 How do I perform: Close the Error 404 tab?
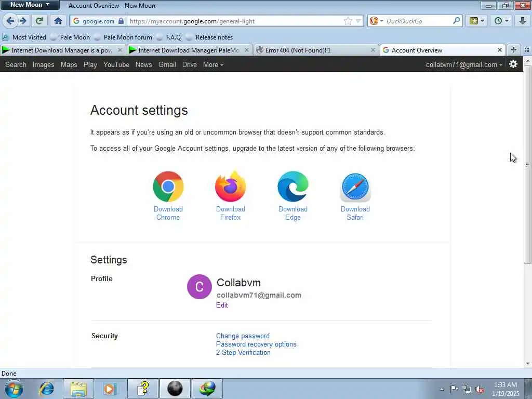tap(373, 50)
